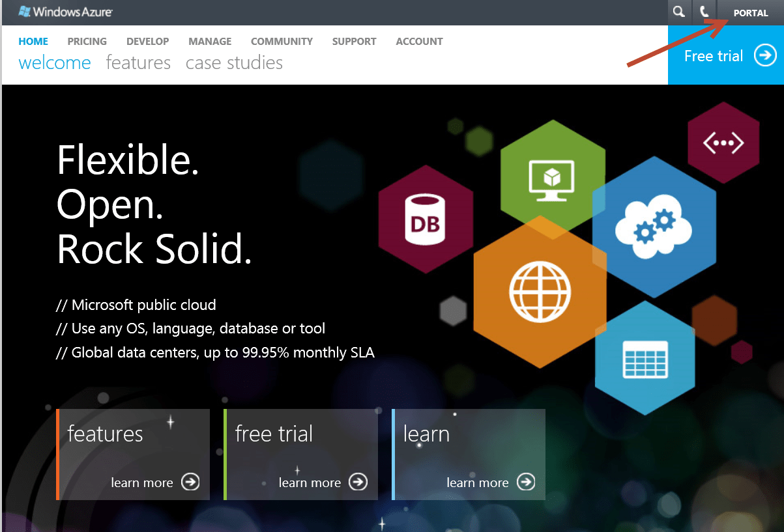Click learn more on the features tile
The image size is (784, 532).
tap(155, 483)
